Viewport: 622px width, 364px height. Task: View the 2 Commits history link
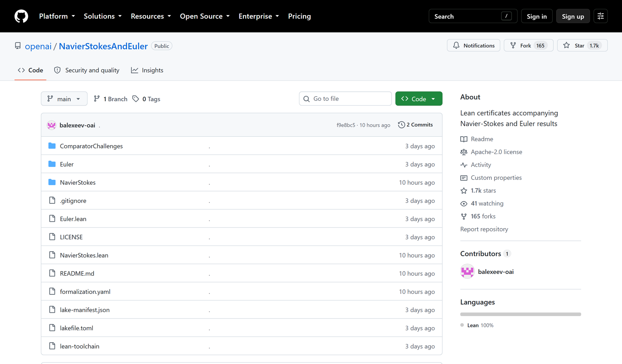coord(415,125)
